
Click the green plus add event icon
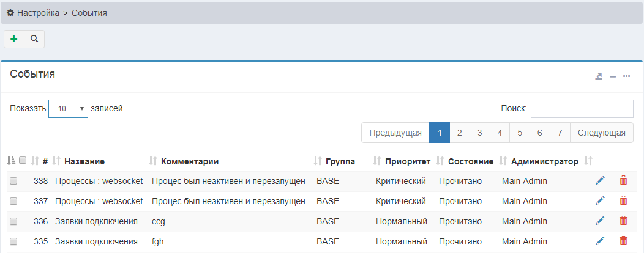coord(14,38)
